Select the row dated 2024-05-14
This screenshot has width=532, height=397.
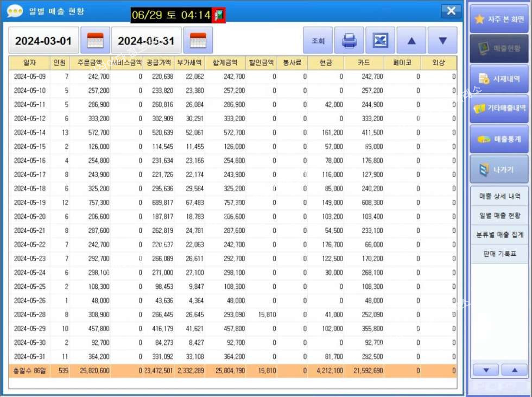233,133
